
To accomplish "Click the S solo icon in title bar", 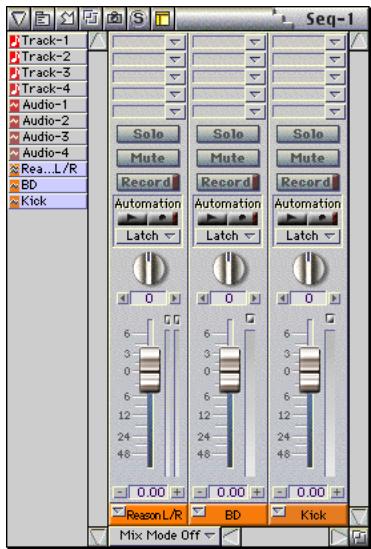I will 139,19.
